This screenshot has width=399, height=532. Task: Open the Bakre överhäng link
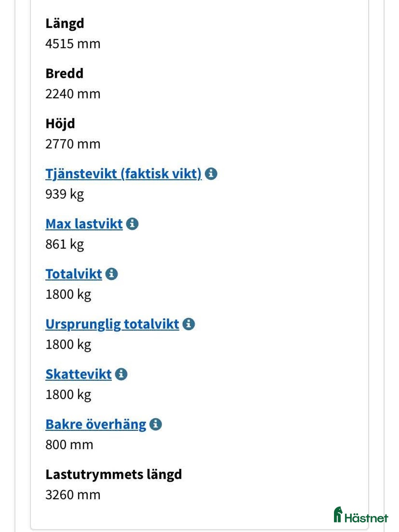95,424
